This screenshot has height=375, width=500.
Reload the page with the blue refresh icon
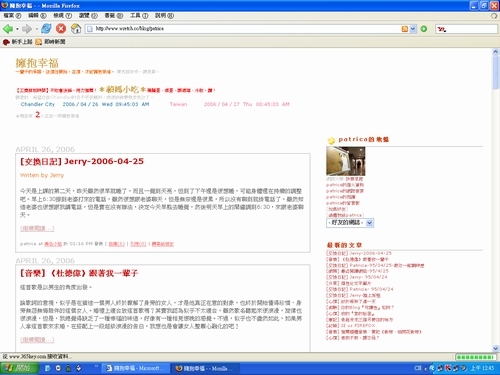(46, 29)
